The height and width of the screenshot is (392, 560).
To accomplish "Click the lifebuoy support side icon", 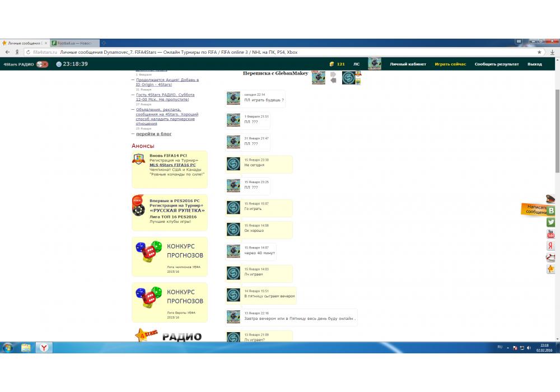I will pyautogui.click(x=551, y=257).
